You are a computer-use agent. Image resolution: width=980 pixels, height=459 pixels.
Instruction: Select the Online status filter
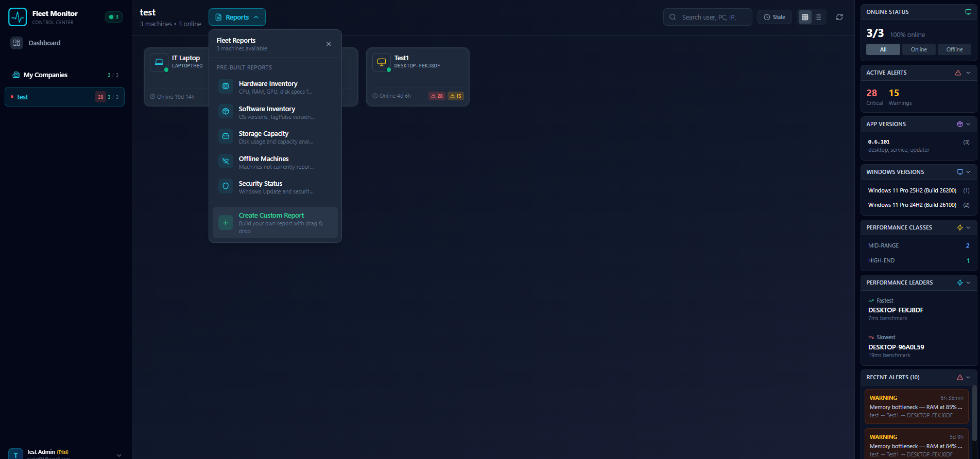[x=919, y=49]
